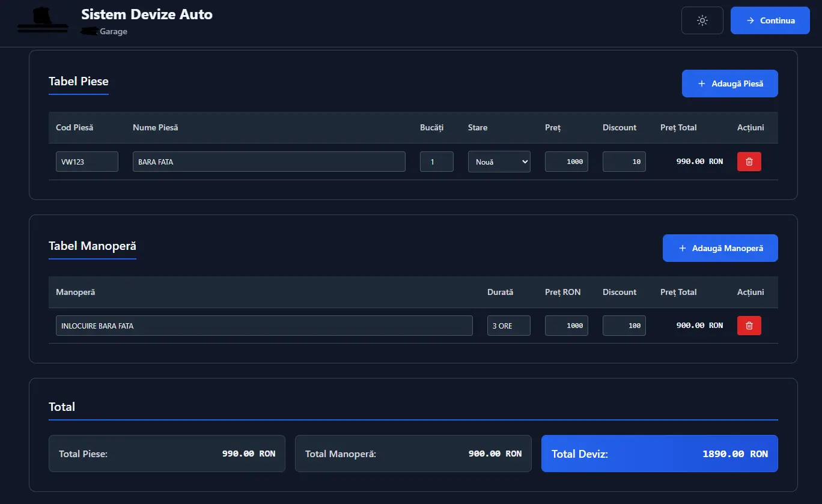Toggle the light/dark theme sun icon
Image resolution: width=822 pixels, height=504 pixels.
(702, 20)
